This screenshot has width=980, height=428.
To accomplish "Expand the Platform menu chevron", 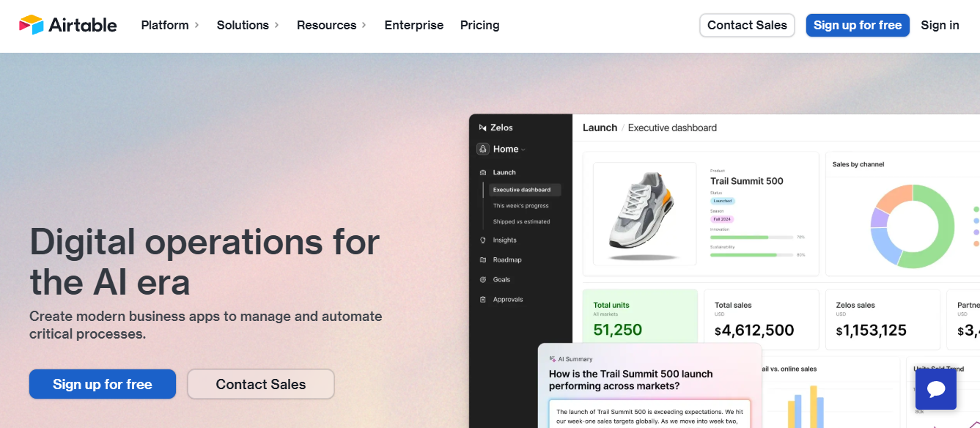I will [196, 26].
